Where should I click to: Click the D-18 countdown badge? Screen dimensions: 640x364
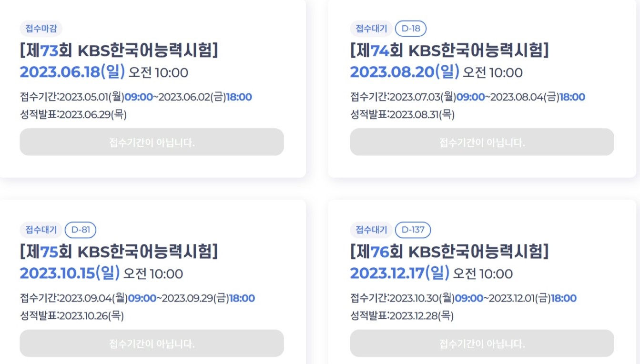(x=411, y=29)
